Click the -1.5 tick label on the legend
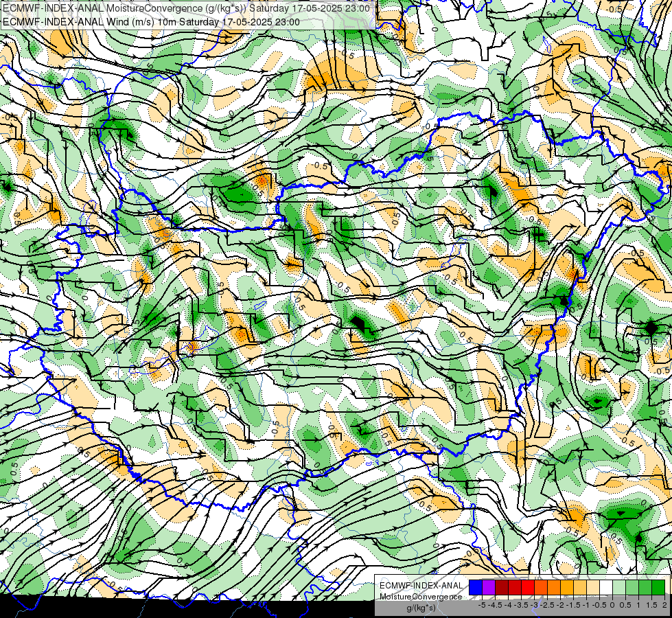 [x=573, y=605]
